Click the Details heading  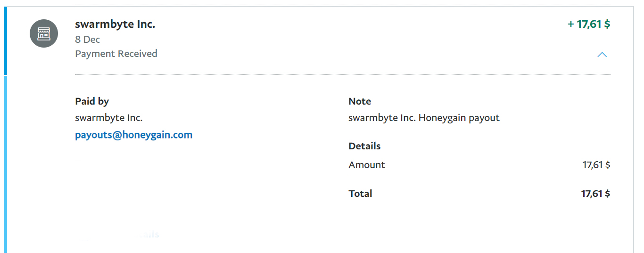point(364,146)
